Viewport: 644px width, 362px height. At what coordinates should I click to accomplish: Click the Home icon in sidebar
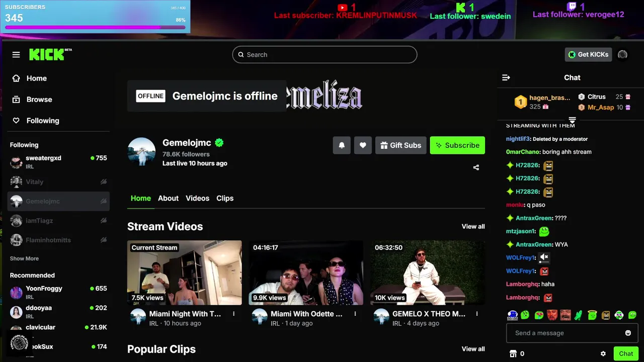(x=16, y=78)
